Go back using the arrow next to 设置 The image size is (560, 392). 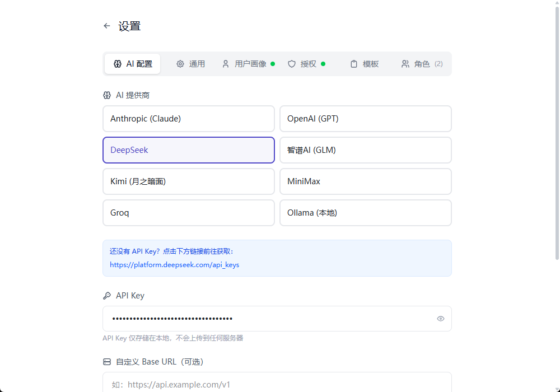[x=107, y=26]
